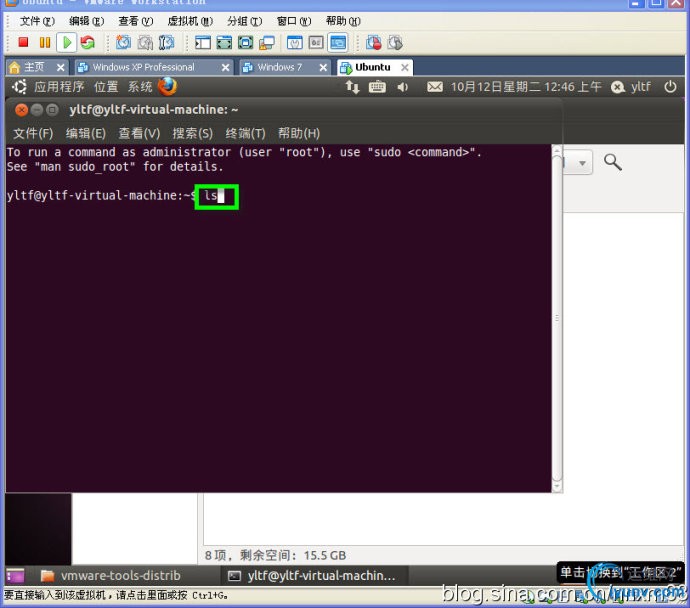Open the volume speaker indicator
The width and height of the screenshot is (690, 608).
tap(402, 87)
